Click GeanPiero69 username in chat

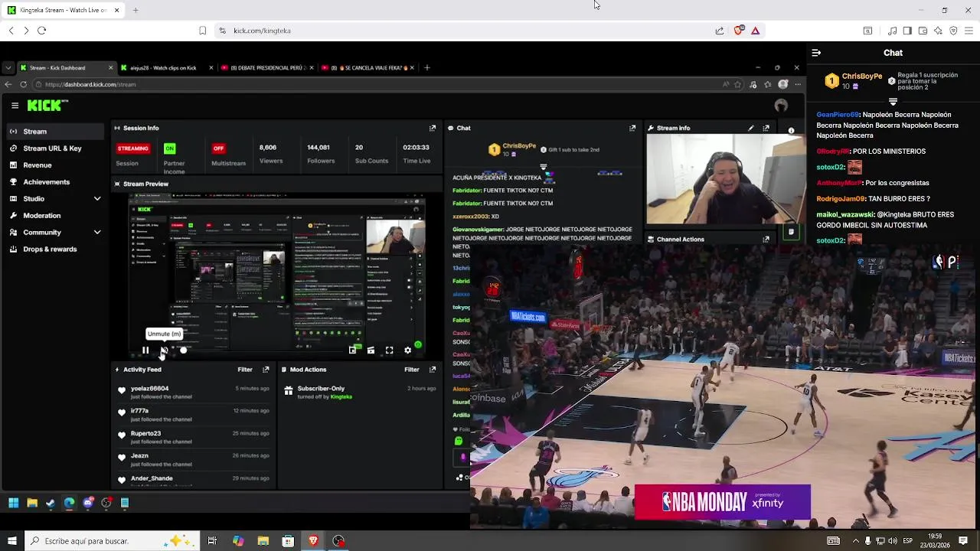click(838, 115)
